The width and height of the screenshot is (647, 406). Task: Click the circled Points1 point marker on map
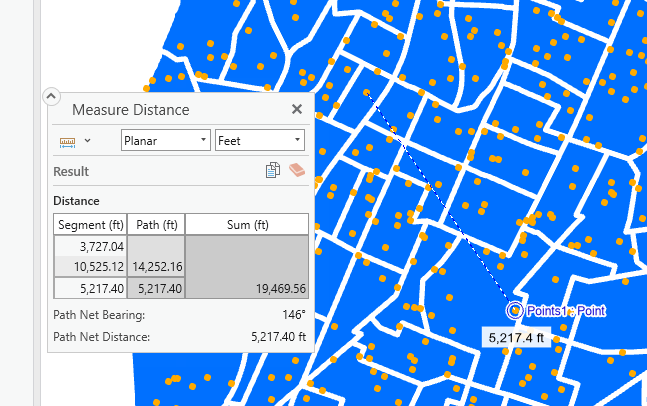515,311
